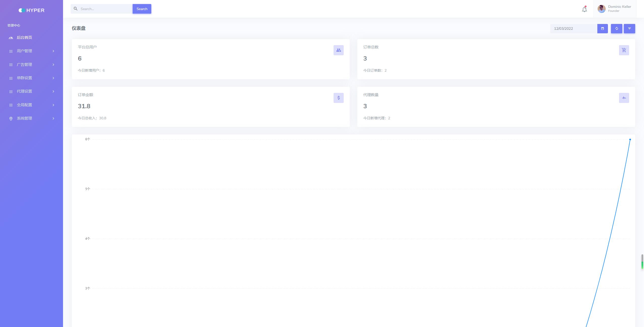Click the platform users icon

[338, 50]
